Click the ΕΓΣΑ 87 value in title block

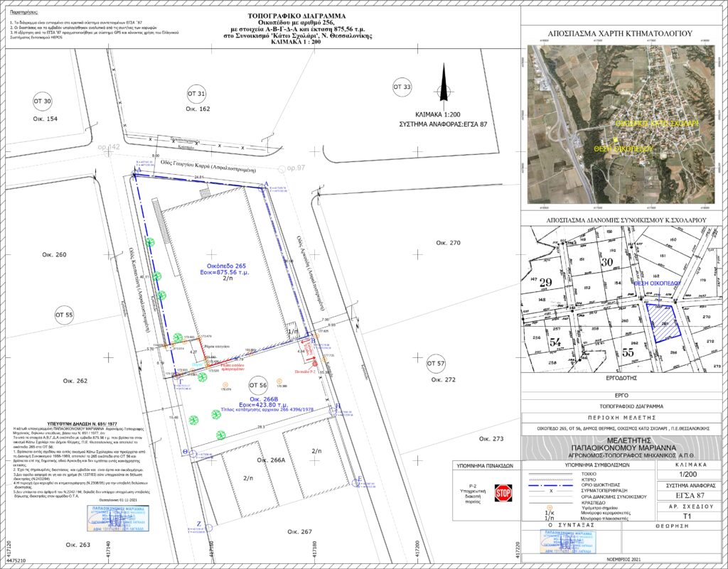coord(688,496)
